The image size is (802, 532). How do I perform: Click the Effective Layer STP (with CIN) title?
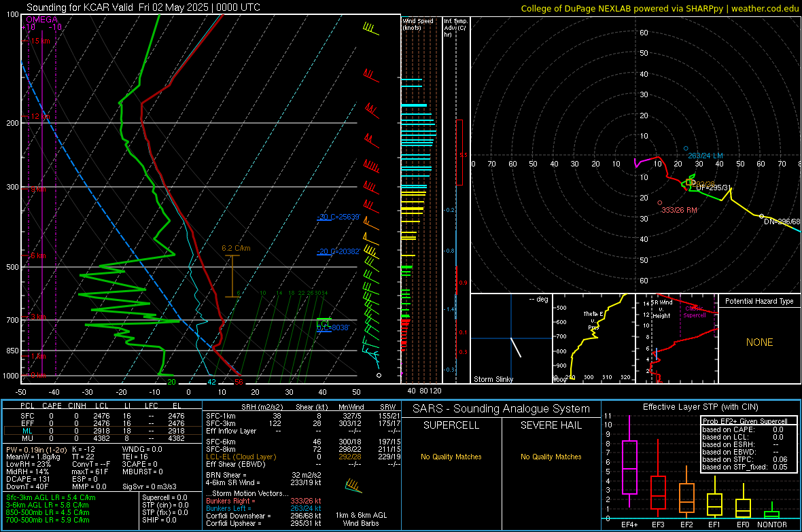[x=701, y=407]
